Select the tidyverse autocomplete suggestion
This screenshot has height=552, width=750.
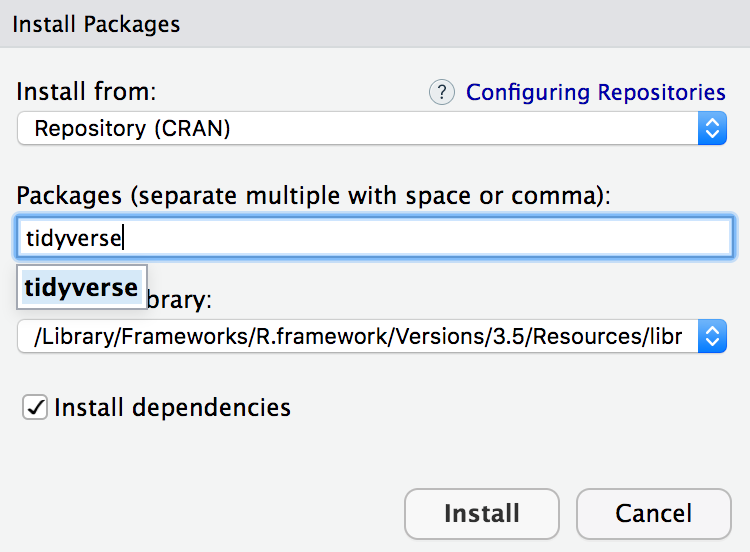(82, 287)
